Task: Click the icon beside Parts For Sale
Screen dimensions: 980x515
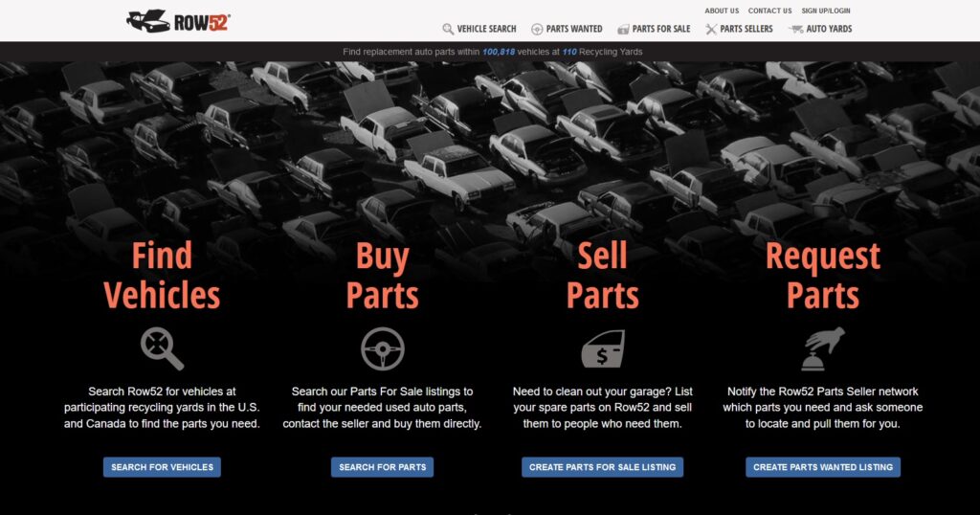Action: pos(623,29)
